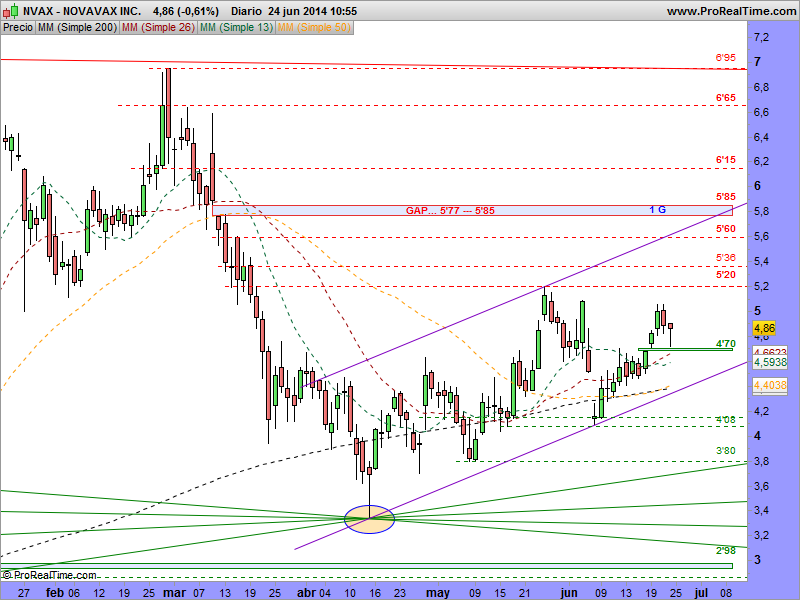This screenshot has width=800, height=600.
Task: Click 6,4 on the price axis
Action: click(761, 137)
